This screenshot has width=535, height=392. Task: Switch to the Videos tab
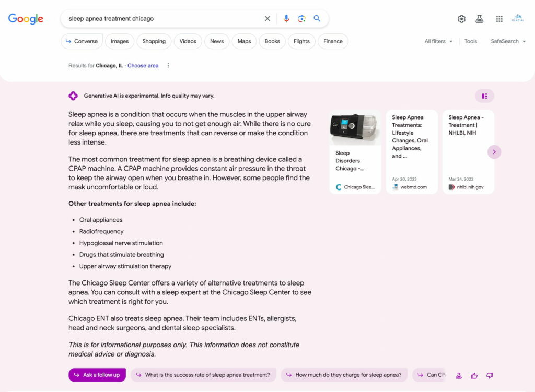click(x=188, y=41)
